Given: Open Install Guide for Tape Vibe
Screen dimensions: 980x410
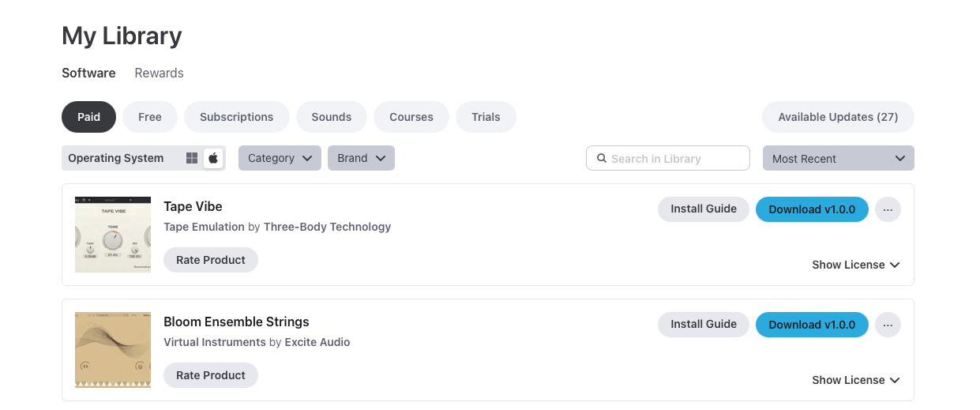Looking at the screenshot, I should (704, 209).
